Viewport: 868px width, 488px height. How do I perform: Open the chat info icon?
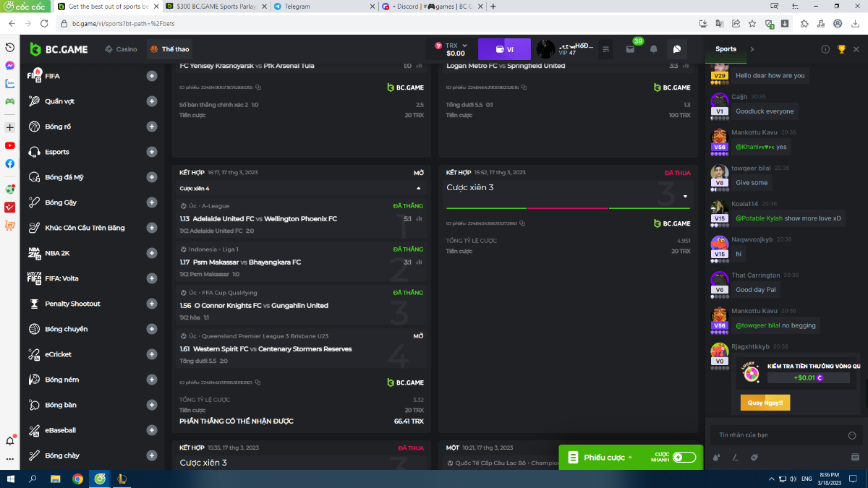pyautogui.click(x=825, y=49)
